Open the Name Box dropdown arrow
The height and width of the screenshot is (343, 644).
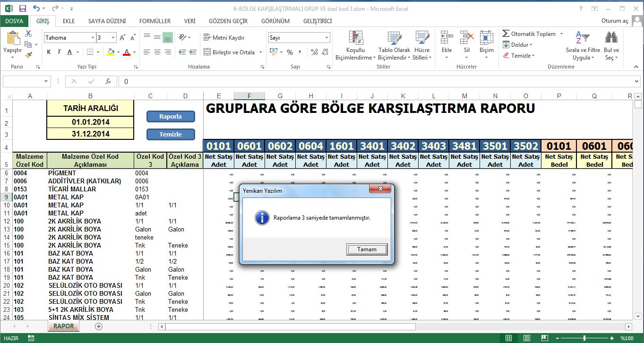[x=46, y=81]
